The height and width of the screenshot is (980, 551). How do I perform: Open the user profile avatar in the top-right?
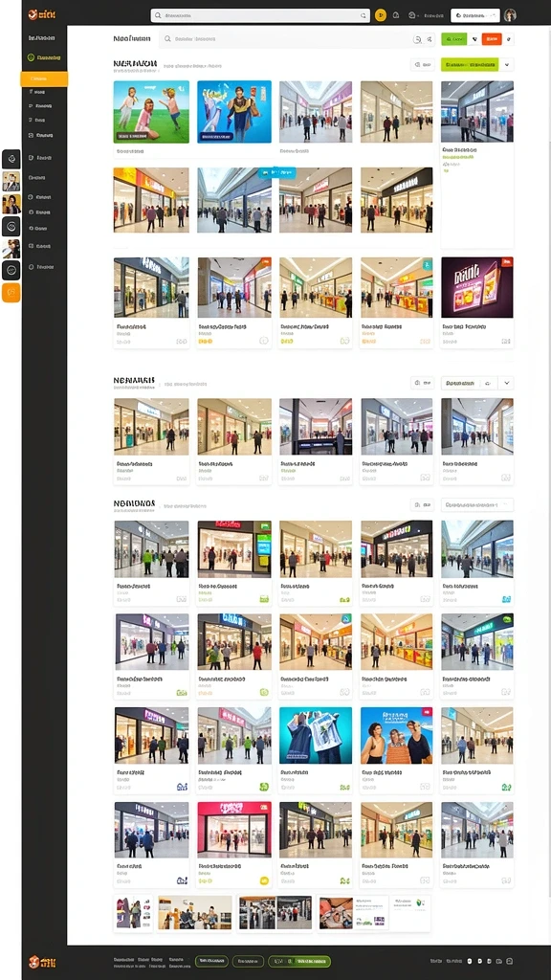(511, 15)
